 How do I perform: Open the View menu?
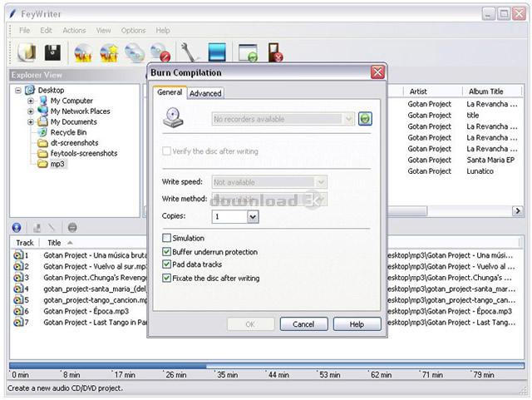tap(103, 30)
